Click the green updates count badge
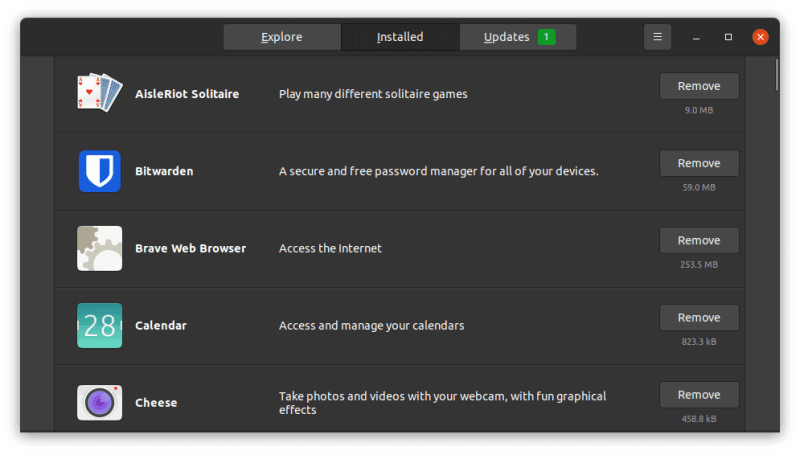This screenshot has height=455, width=800. click(x=546, y=37)
